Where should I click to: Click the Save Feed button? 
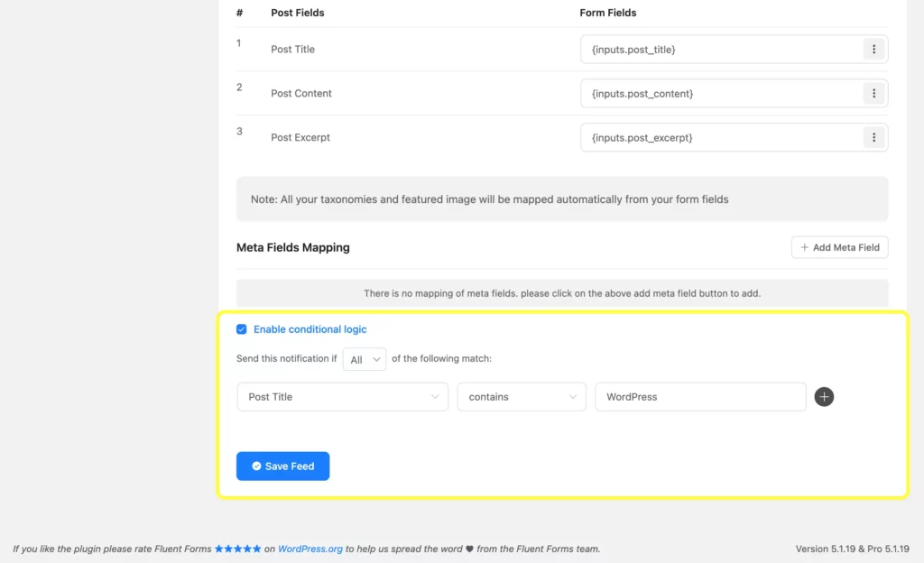click(282, 466)
